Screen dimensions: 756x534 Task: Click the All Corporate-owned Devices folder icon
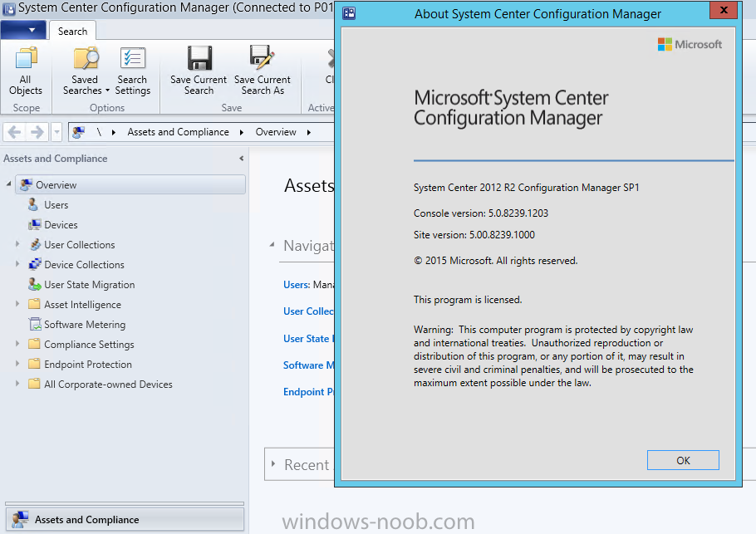pos(34,384)
